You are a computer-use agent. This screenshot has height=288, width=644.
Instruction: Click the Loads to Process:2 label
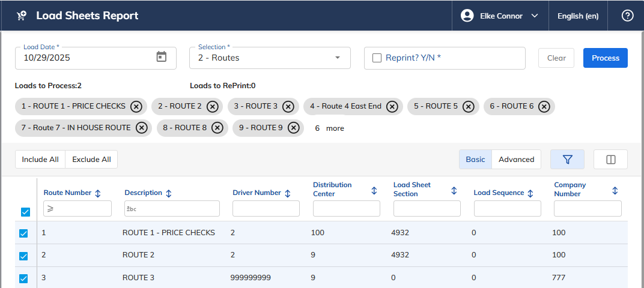(x=48, y=86)
